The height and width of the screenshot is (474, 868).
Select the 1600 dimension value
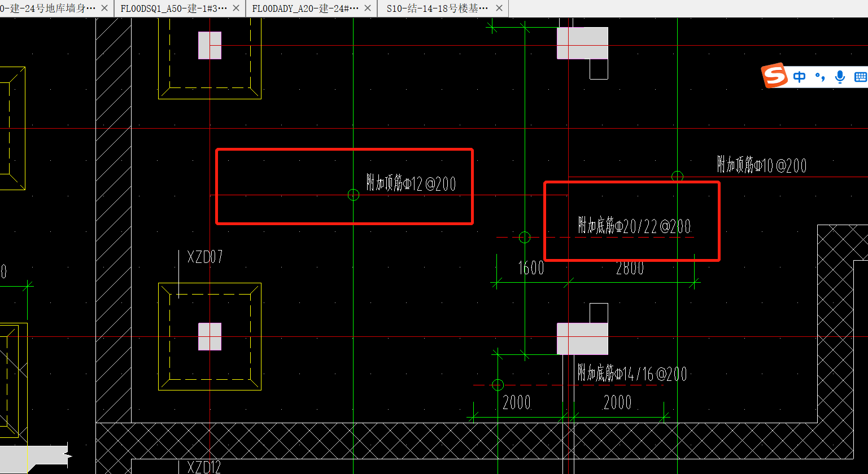point(531,268)
